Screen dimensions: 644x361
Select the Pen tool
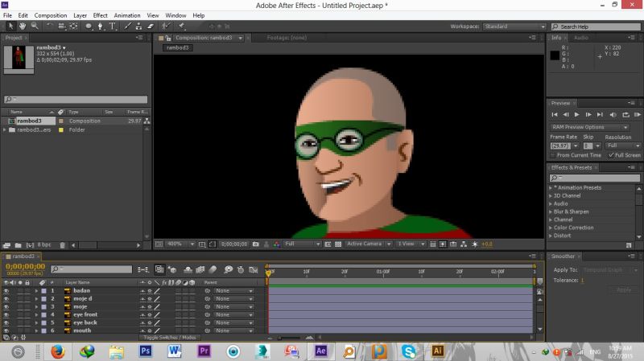(x=100, y=26)
